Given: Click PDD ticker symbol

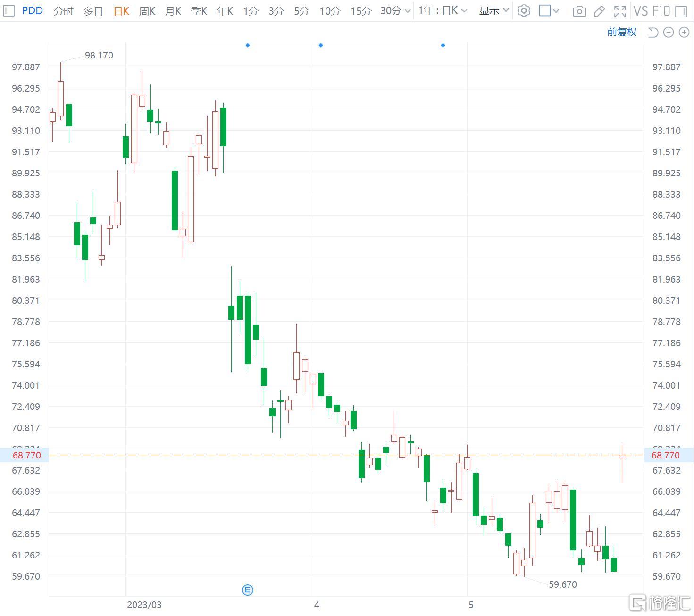Looking at the screenshot, I should pos(32,10).
